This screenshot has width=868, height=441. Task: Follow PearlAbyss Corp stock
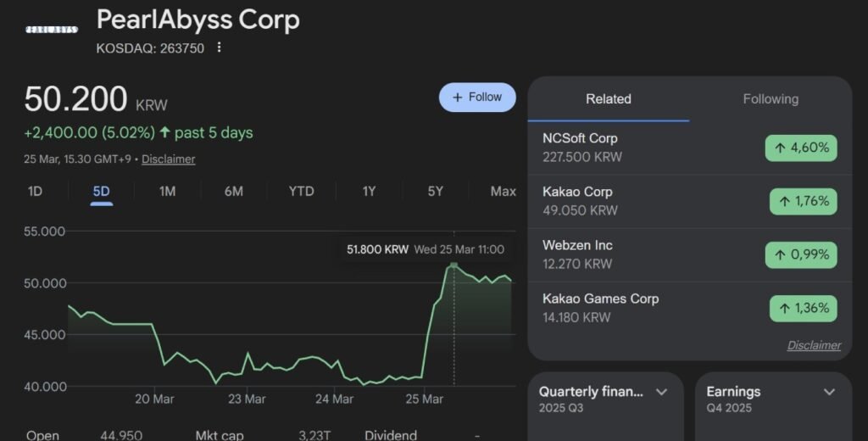[x=477, y=98]
